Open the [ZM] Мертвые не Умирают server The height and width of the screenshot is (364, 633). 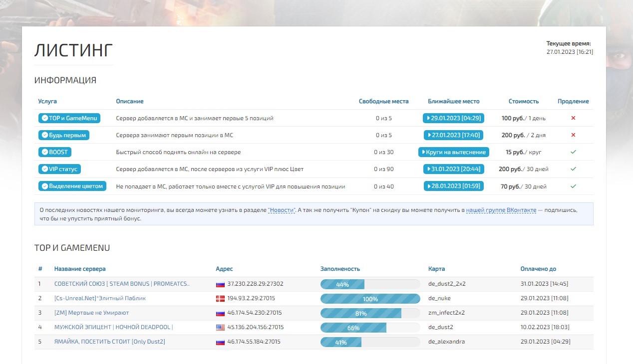coord(91,313)
